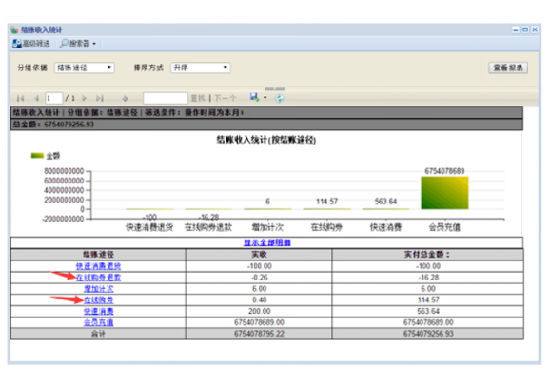The image size is (550, 386).
Task: Click the 下一个 find-next link
Action: click(x=225, y=98)
